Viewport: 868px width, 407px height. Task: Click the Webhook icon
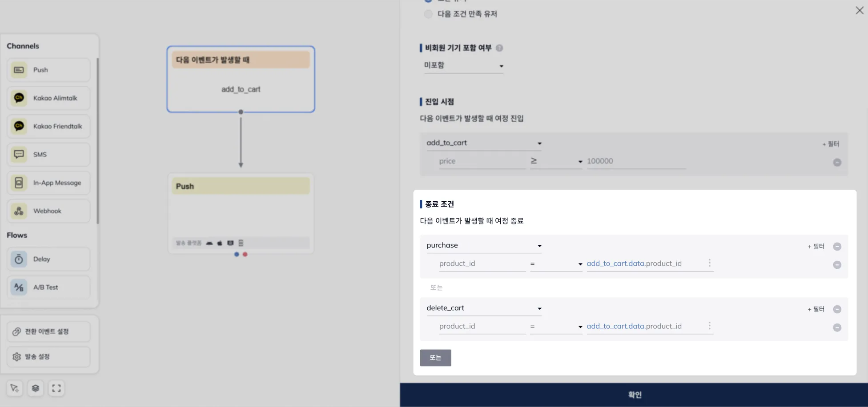coord(19,211)
